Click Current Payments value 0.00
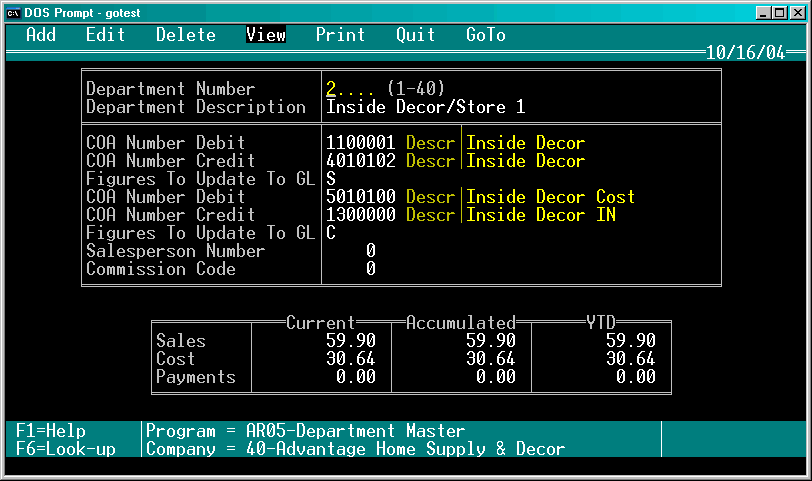 click(356, 376)
